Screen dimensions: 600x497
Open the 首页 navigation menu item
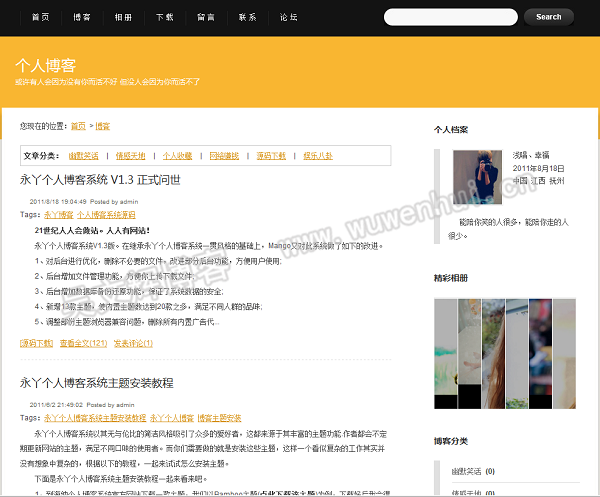40,17
